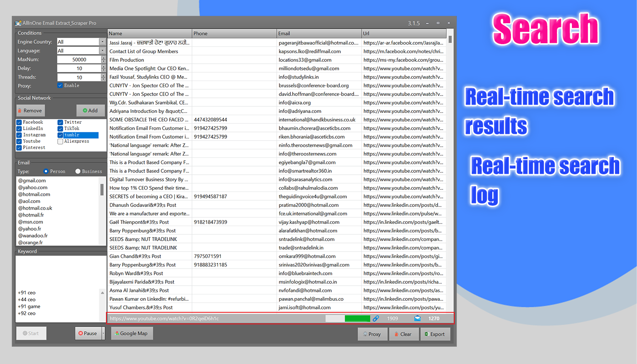Click the link chain icon in status bar

tap(376, 318)
